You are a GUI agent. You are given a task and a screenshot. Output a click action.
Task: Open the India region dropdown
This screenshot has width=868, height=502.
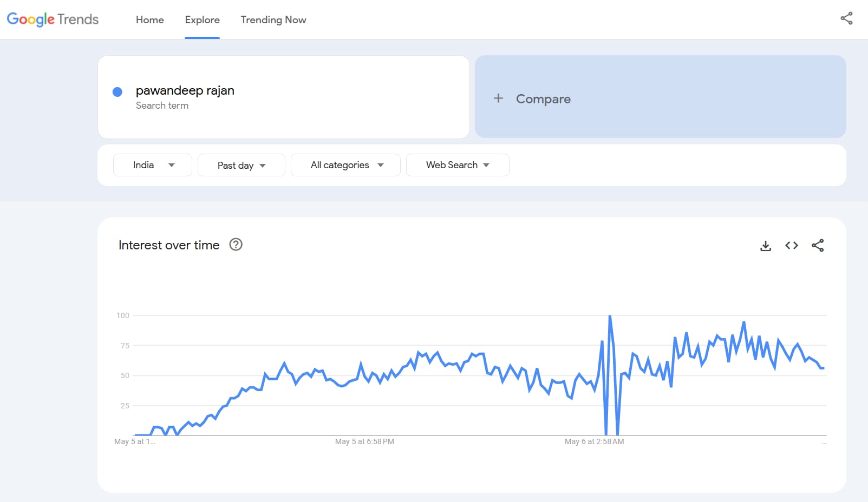tap(153, 165)
